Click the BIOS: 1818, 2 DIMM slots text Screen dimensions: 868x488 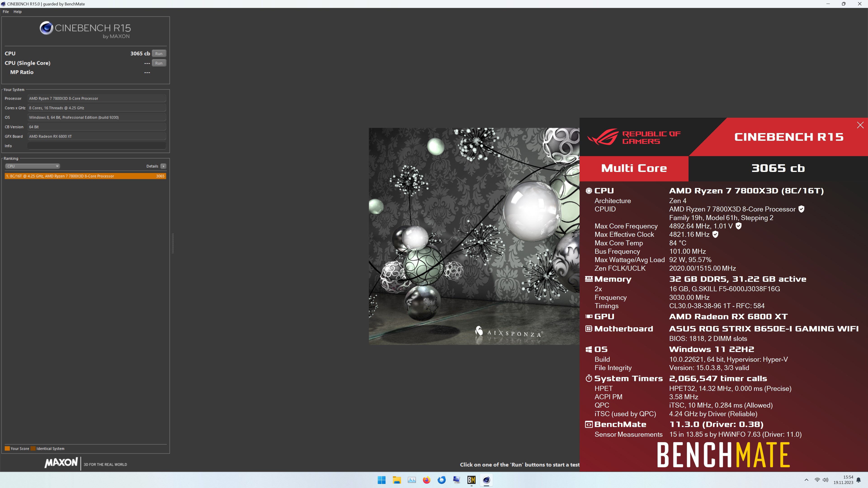[708, 338]
